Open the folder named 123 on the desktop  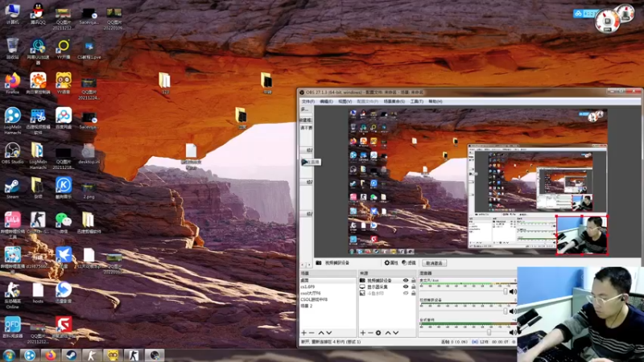pyautogui.click(x=165, y=84)
